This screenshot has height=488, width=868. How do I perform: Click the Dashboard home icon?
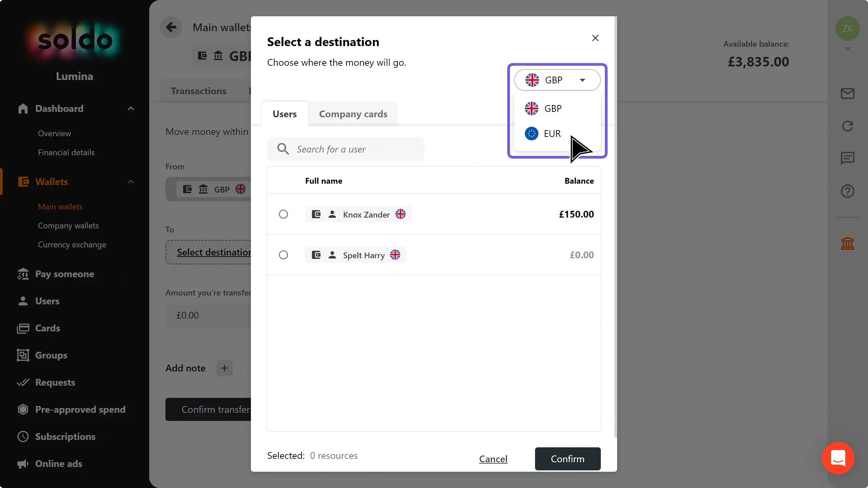[23, 108]
